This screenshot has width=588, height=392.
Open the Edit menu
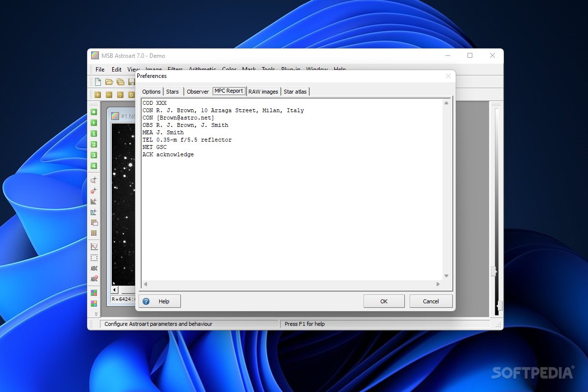pyautogui.click(x=117, y=70)
